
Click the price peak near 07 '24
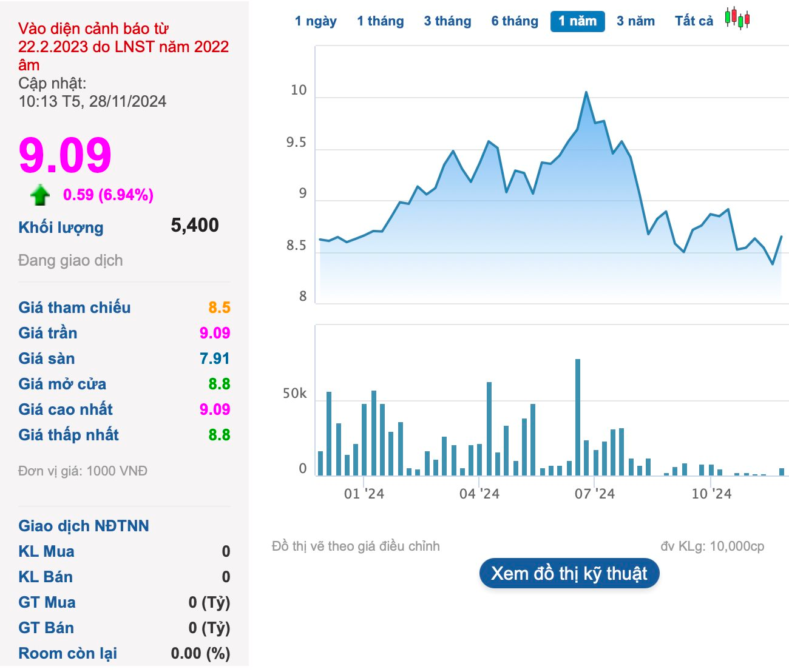click(x=586, y=93)
